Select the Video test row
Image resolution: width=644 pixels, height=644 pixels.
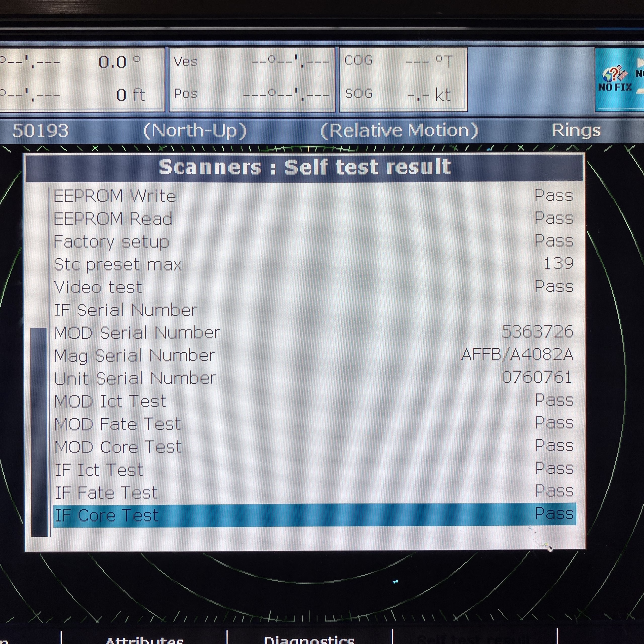[x=314, y=287]
